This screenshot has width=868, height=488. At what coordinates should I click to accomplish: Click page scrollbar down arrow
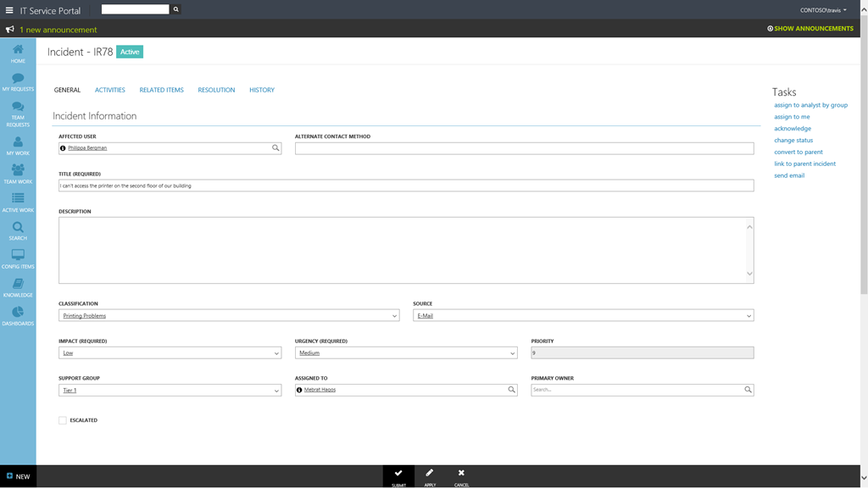coord(864,478)
